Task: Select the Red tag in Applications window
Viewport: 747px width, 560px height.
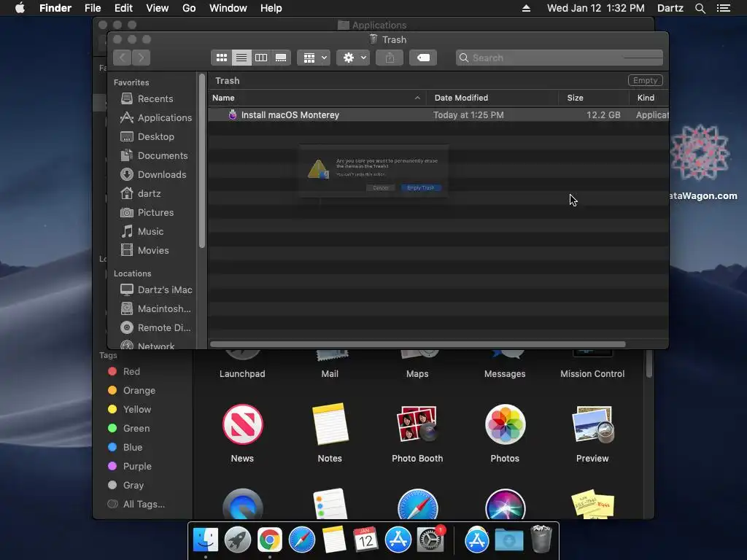Action: click(124, 371)
